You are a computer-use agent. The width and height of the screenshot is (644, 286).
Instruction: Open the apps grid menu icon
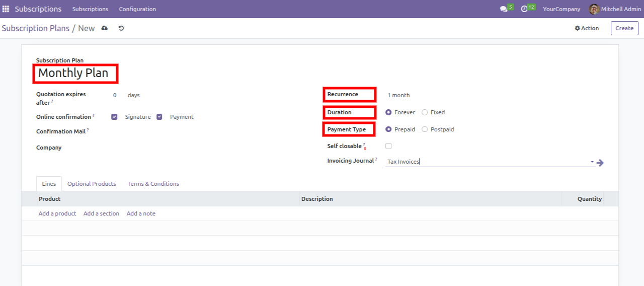pos(6,9)
